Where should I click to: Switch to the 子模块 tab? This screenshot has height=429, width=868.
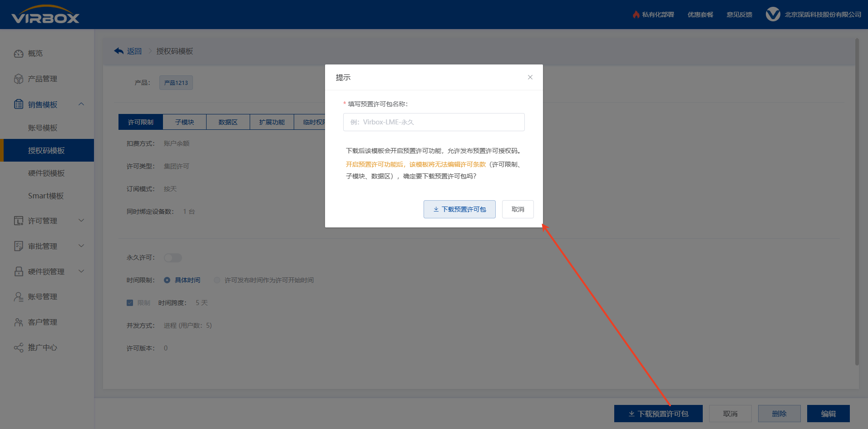pos(185,122)
